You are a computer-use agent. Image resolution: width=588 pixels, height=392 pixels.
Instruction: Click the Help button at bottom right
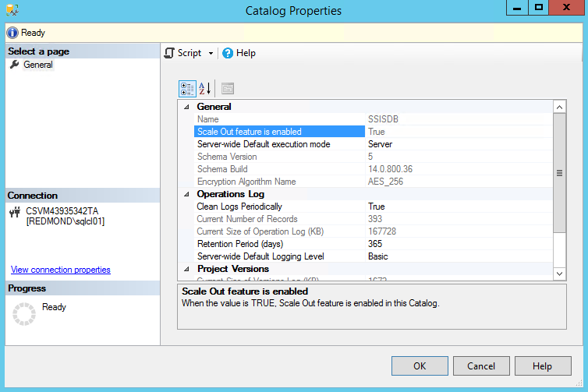click(542, 366)
